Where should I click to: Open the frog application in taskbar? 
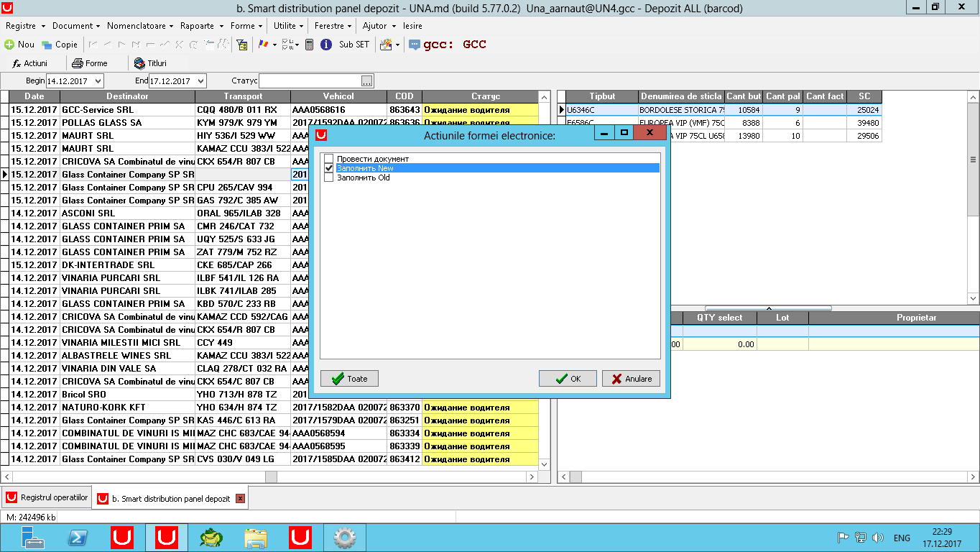tap(211, 537)
